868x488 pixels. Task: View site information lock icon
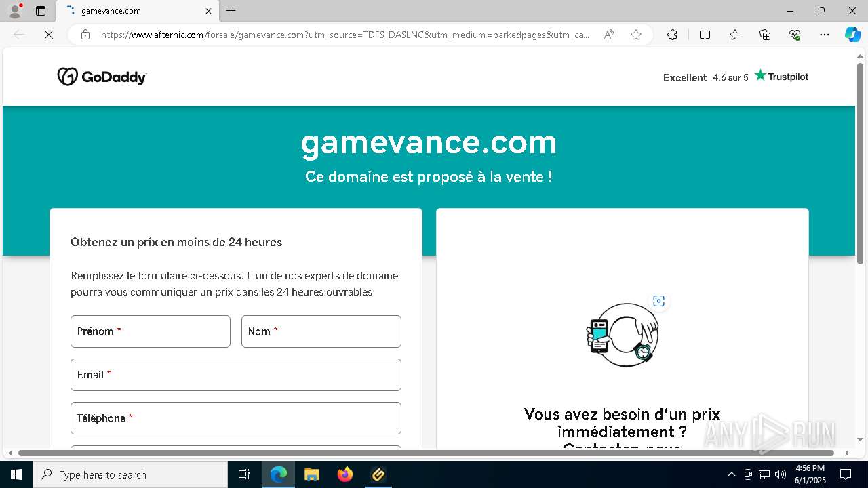click(85, 35)
